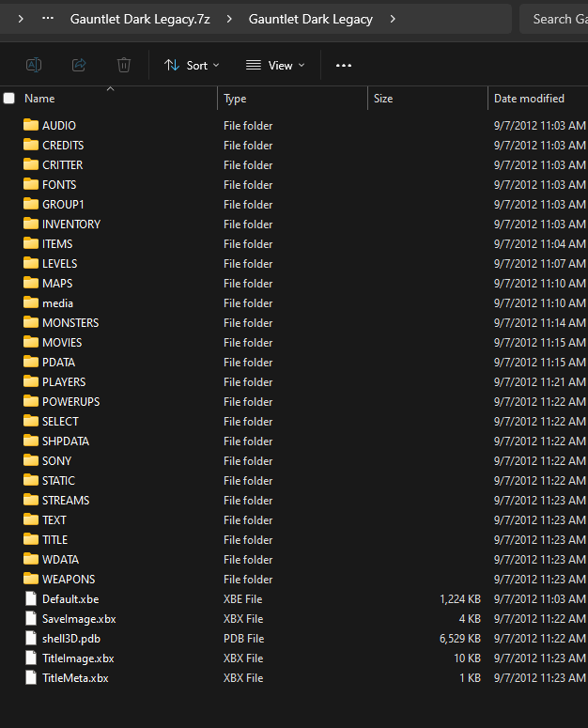This screenshot has width=588, height=728.
Task: Click the Size column header
Action: tap(383, 99)
